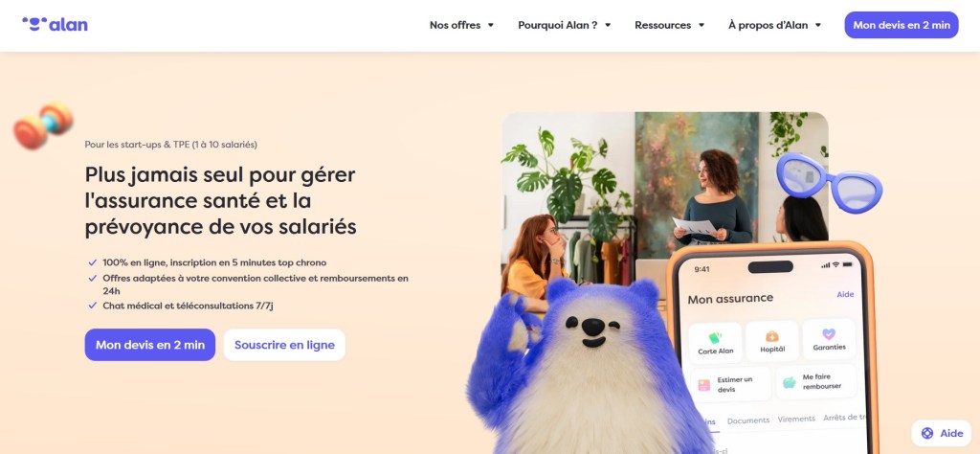Select the Hôpital icon in phone mockup
This screenshot has width=980, height=454.
coord(772,336)
